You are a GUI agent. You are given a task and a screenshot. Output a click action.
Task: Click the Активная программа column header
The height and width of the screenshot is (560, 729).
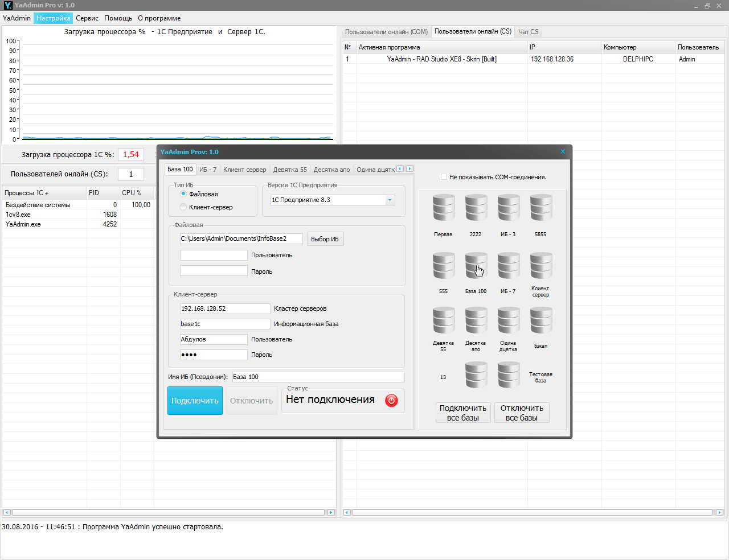(x=442, y=47)
